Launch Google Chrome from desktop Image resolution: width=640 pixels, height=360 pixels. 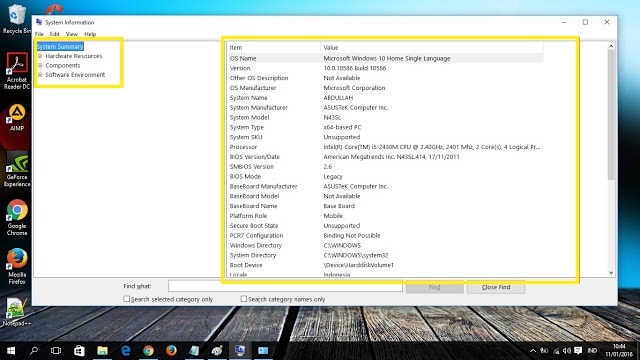(x=16, y=217)
